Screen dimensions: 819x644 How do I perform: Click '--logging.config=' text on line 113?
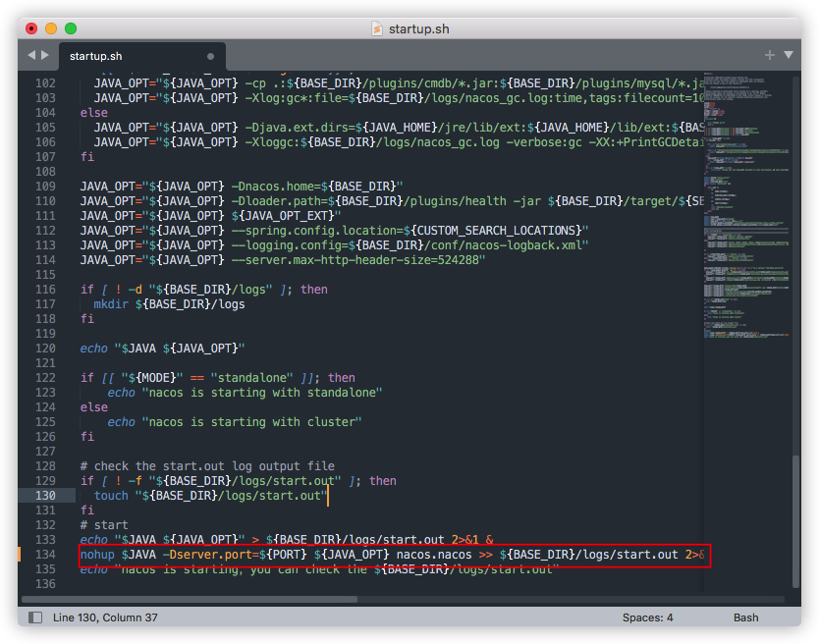click(x=290, y=245)
